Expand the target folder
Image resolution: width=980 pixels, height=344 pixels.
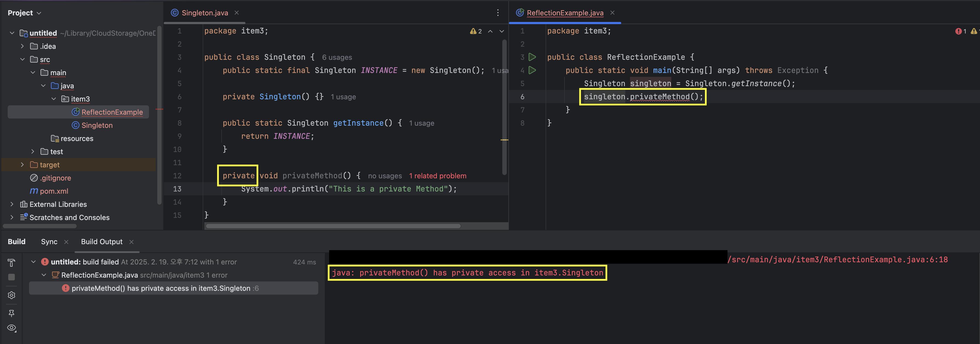(x=22, y=165)
